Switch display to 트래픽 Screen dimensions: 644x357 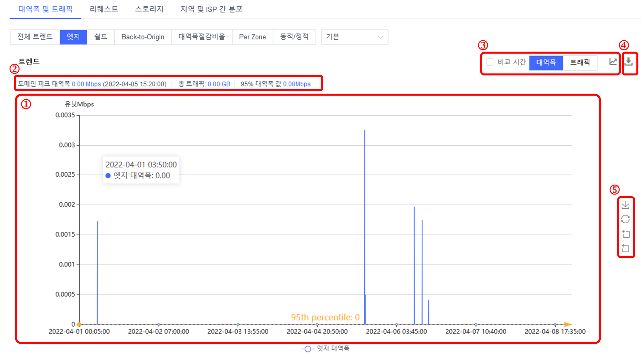click(x=580, y=63)
